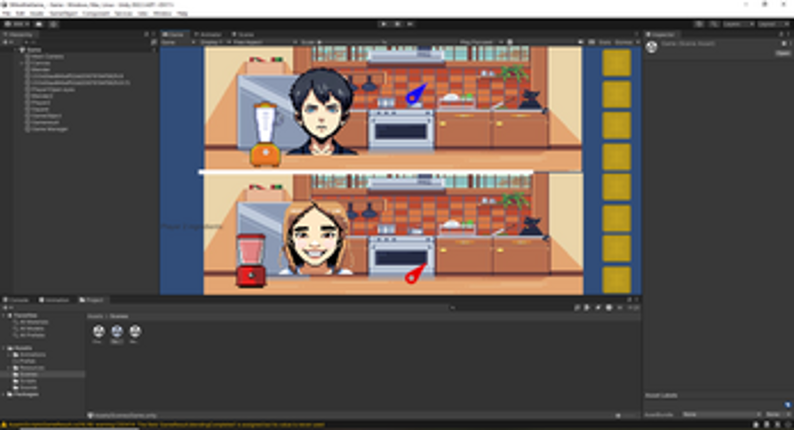This screenshot has width=794, height=430.
Task: Click the global search icon in the toolbar
Action: click(x=714, y=24)
